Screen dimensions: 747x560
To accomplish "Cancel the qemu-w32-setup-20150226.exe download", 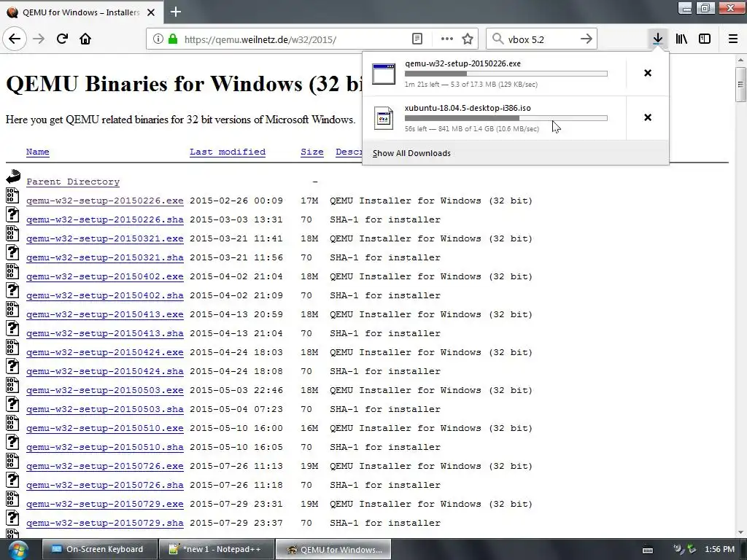I will point(648,73).
